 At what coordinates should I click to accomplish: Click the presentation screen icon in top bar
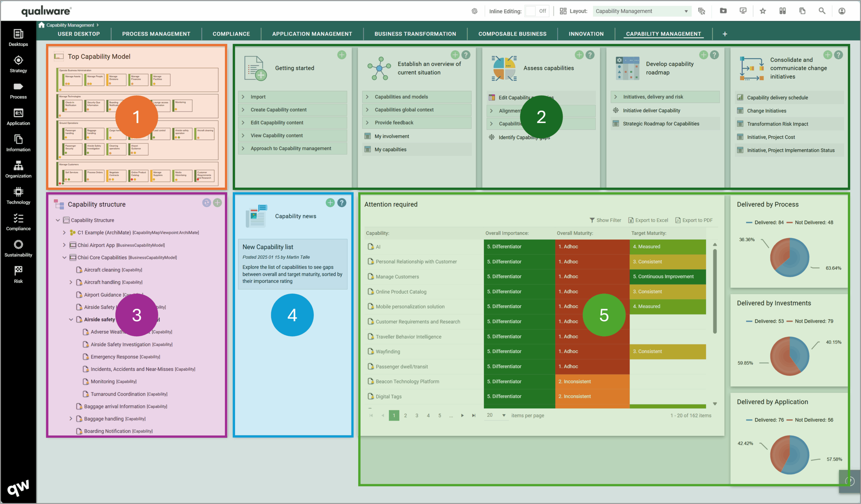[743, 11]
